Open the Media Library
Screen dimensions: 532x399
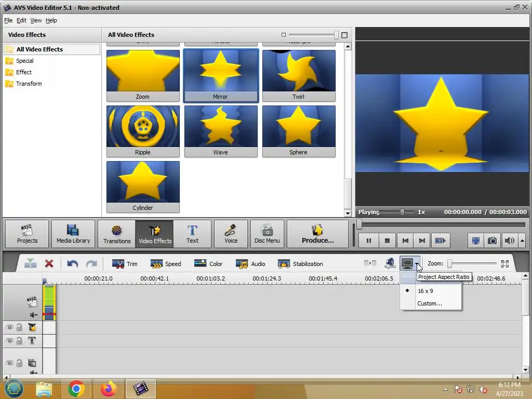[73, 234]
